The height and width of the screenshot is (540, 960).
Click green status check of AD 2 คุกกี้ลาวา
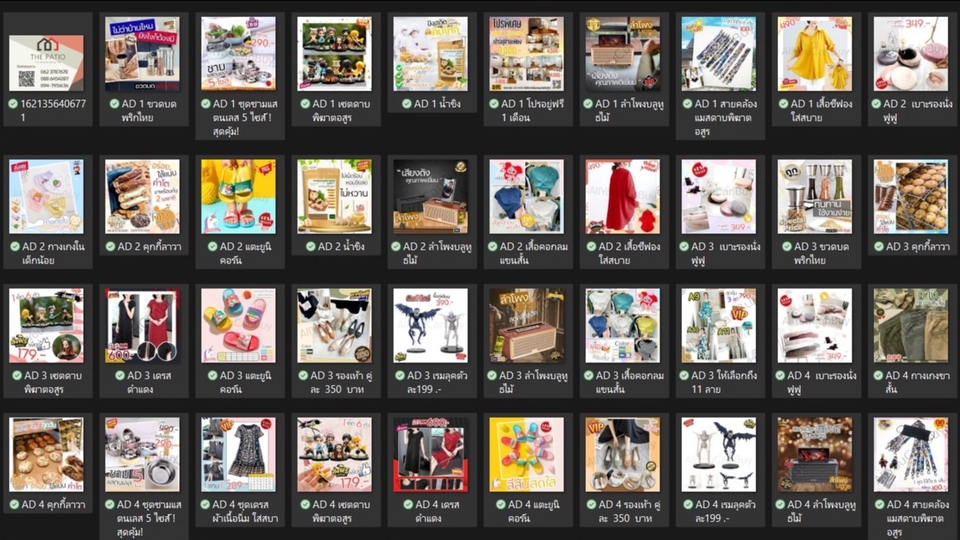(110, 246)
